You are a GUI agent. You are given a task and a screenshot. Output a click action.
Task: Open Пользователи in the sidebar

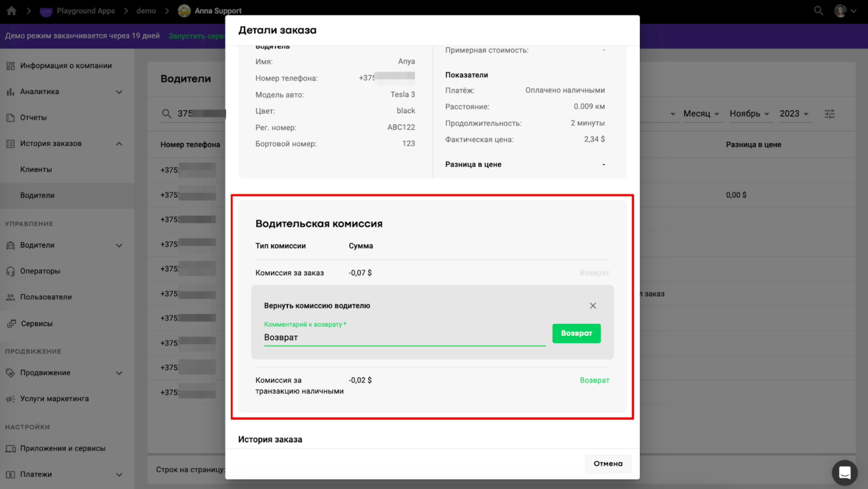point(46,297)
